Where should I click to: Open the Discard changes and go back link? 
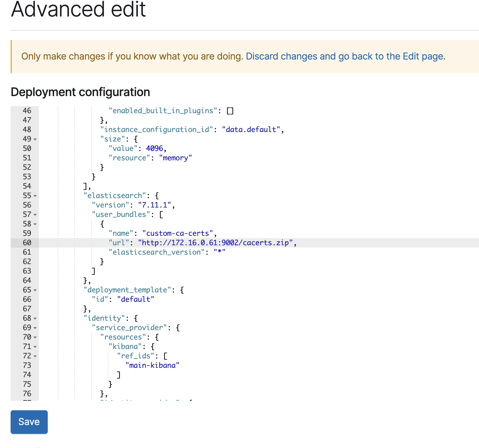tap(345, 56)
